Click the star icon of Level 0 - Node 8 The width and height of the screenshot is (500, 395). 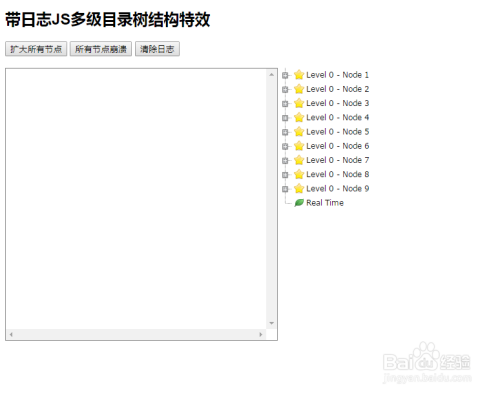pos(299,174)
